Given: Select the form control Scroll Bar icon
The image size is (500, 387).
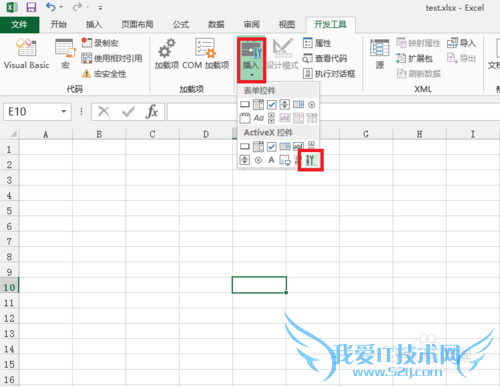Looking at the screenshot, I should [272, 118].
